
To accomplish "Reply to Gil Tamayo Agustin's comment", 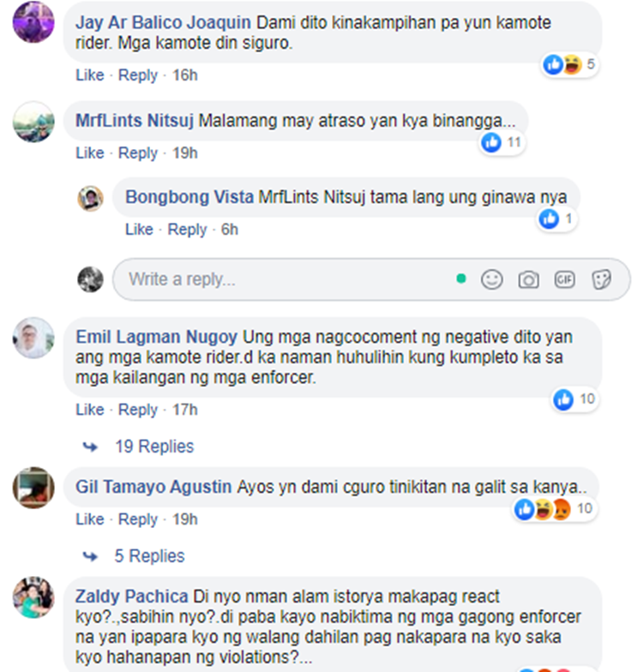I will coord(138,519).
